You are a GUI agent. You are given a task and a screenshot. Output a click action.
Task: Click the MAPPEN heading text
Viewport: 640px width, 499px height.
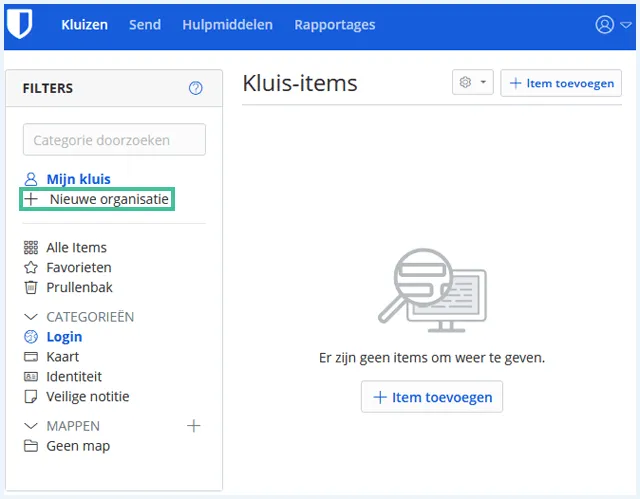click(73, 426)
